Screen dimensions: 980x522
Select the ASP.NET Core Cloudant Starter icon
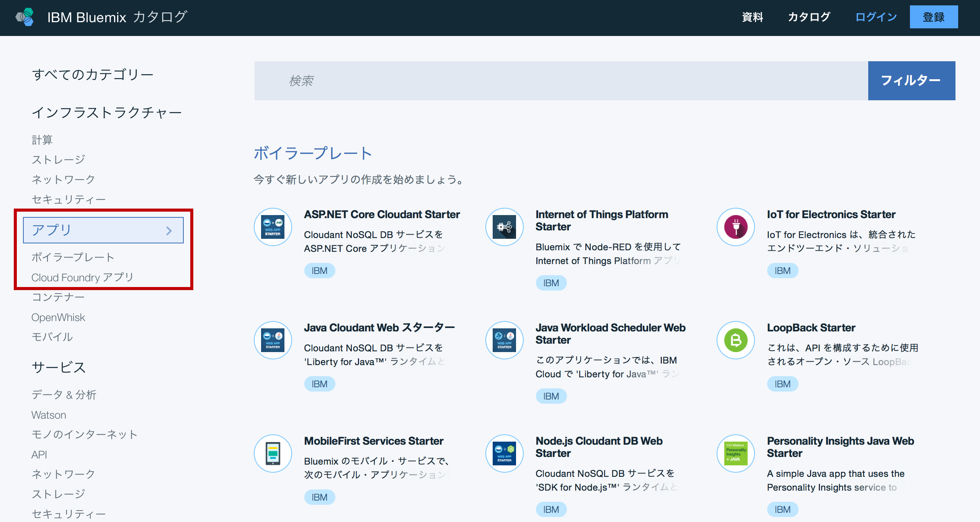pos(273,227)
